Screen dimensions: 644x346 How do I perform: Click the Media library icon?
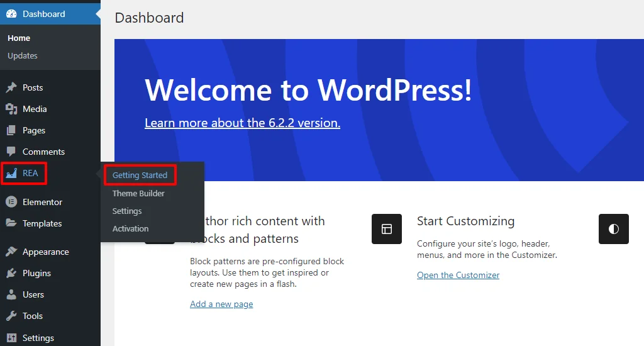[11, 109]
